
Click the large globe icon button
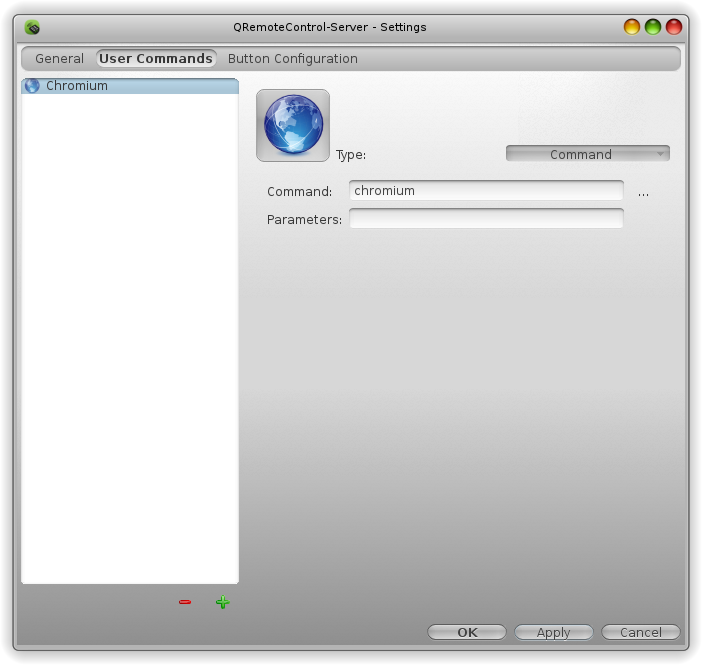coord(293,125)
